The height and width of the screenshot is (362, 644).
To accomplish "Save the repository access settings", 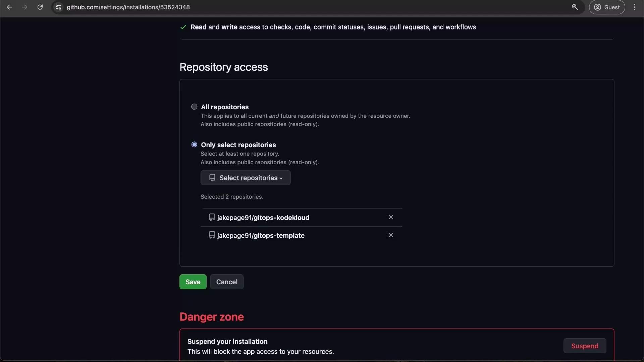I will (193, 282).
